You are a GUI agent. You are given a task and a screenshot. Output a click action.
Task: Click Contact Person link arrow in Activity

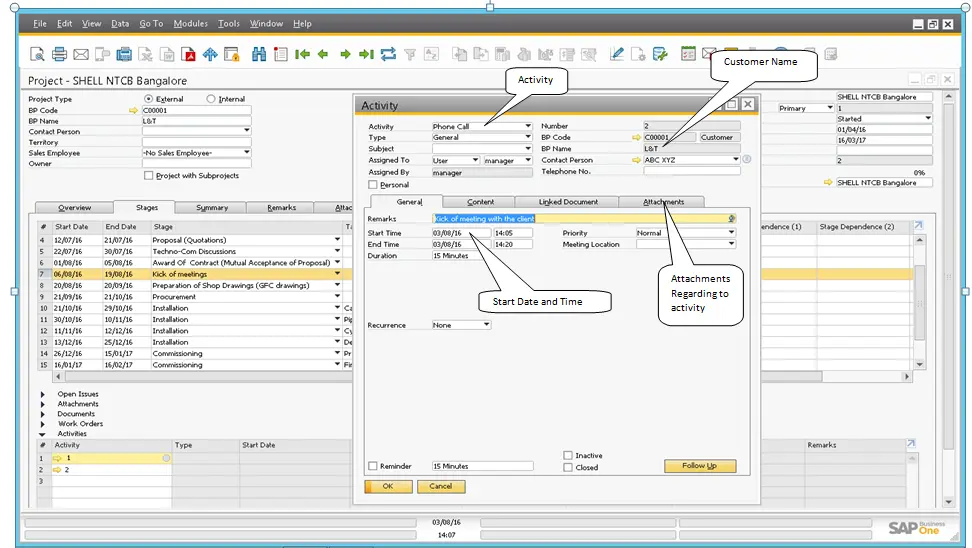coord(636,160)
